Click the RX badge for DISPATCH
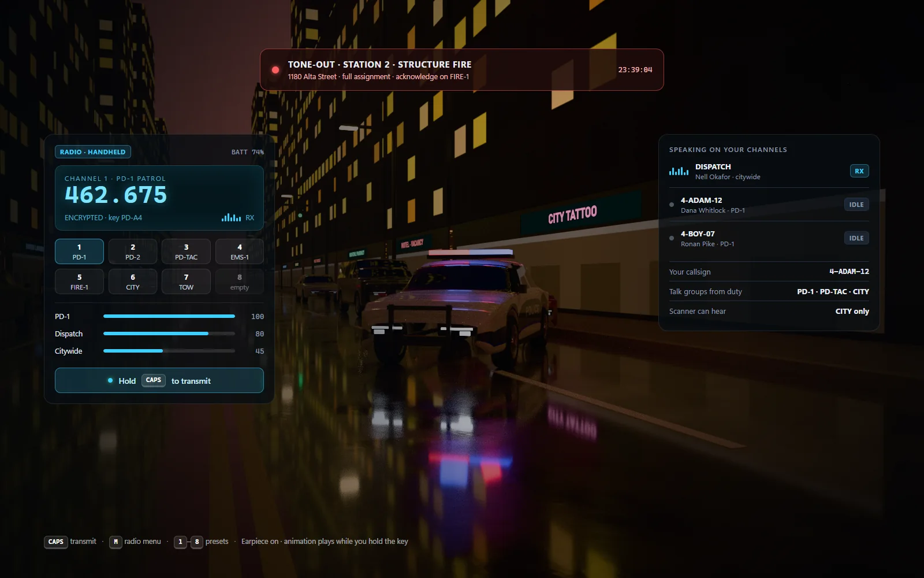 pyautogui.click(x=859, y=171)
